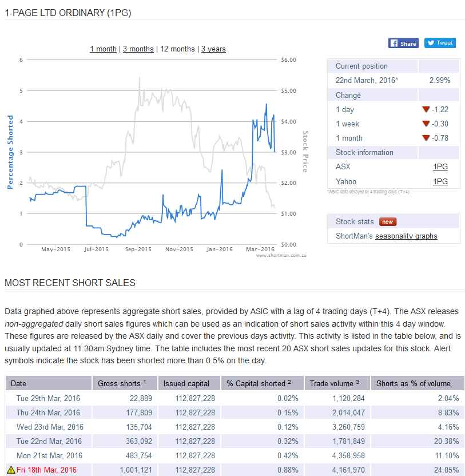Click the Sep-2015 chart axis label
The width and height of the screenshot is (465, 476).
(x=138, y=249)
